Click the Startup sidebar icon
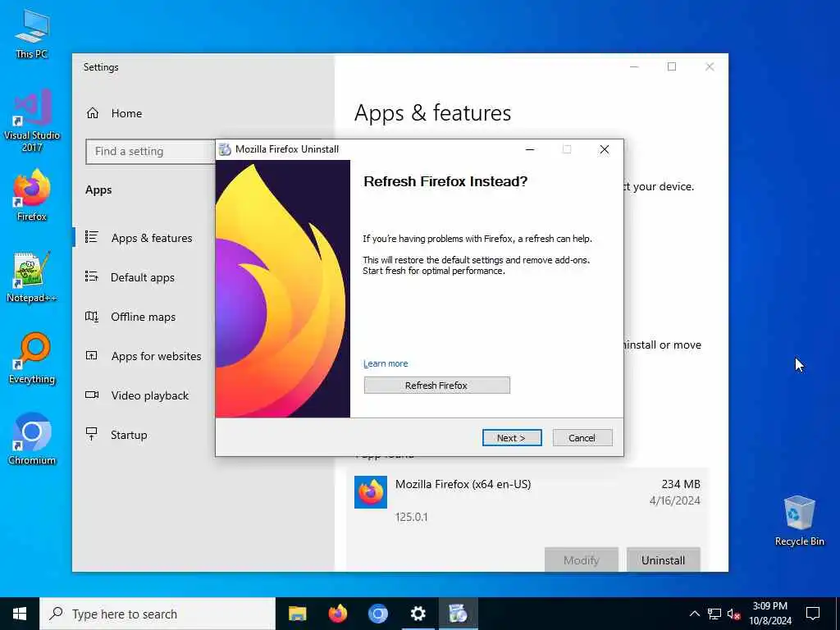Screen dimensions: 840x630 [92, 434]
